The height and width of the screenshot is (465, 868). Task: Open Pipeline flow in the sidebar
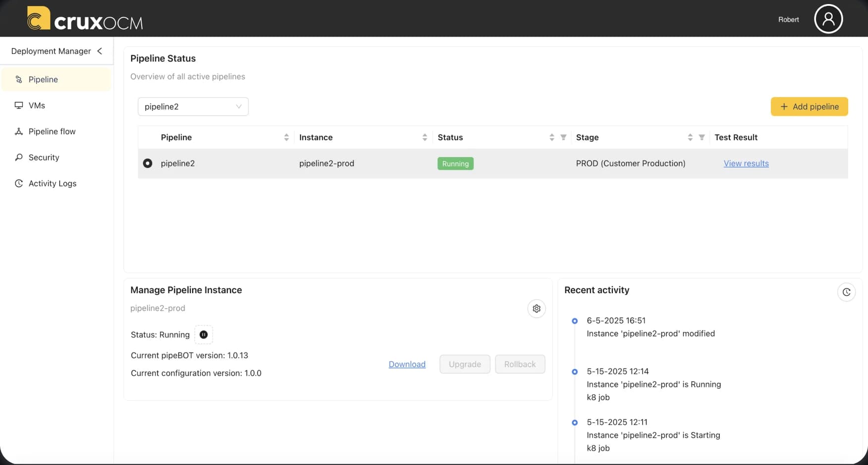click(56, 131)
